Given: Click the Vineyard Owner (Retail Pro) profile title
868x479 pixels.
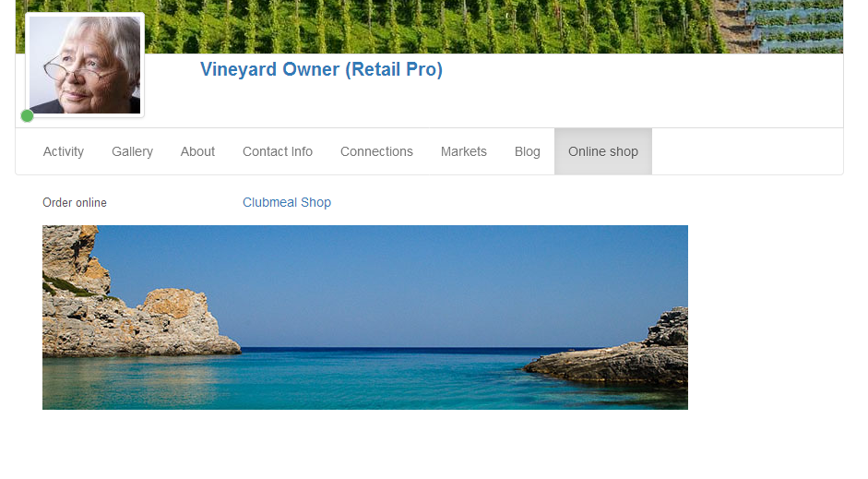Looking at the screenshot, I should (x=321, y=70).
